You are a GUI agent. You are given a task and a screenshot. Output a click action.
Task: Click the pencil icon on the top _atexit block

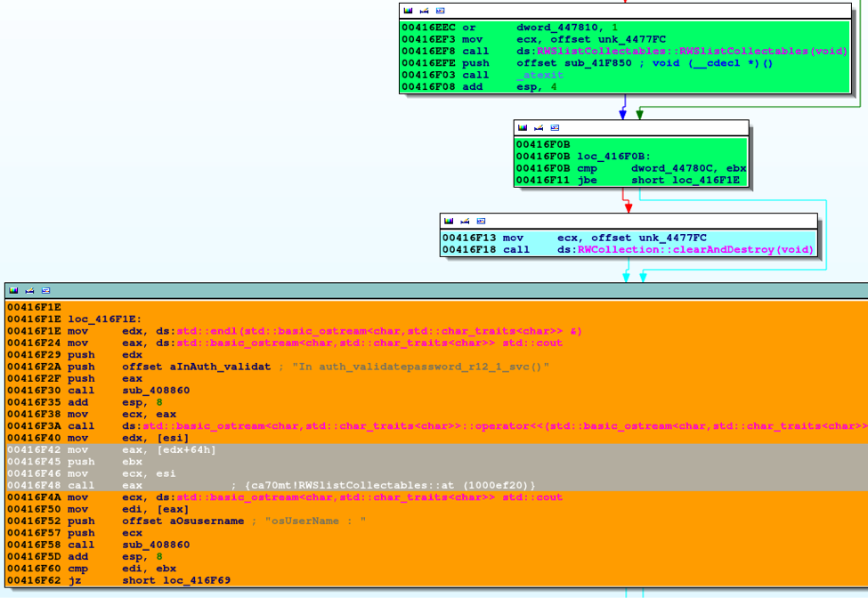tap(423, 11)
